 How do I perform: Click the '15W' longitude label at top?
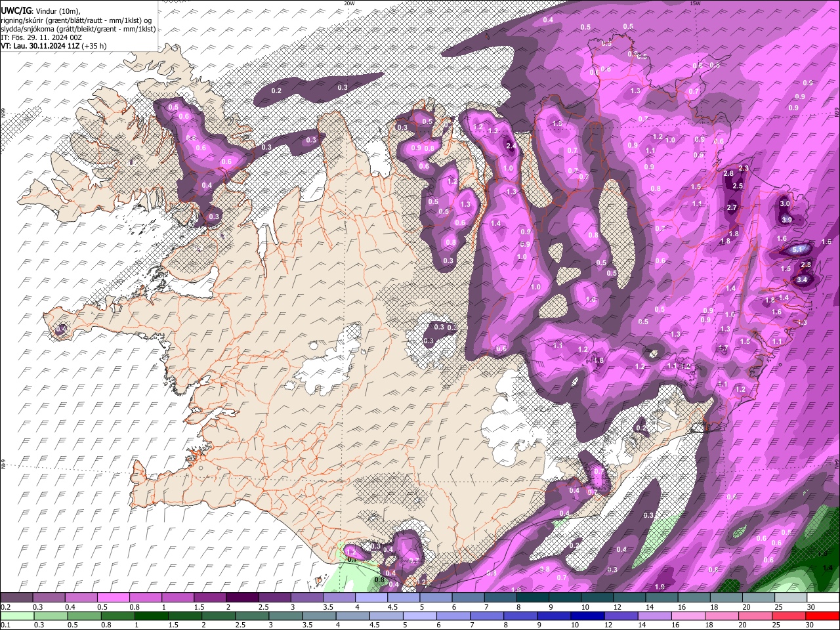click(x=696, y=3)
